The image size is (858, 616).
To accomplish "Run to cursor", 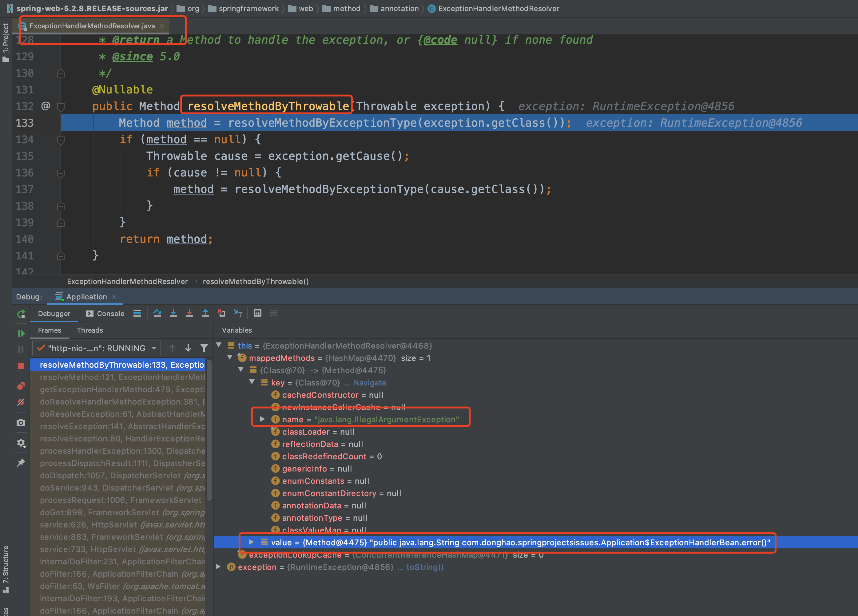I will click(x=238, y=313).
